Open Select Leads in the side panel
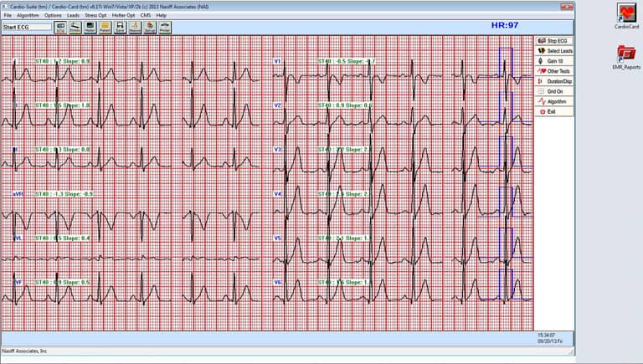Screen dimensions: 643x364 point(554,51)
